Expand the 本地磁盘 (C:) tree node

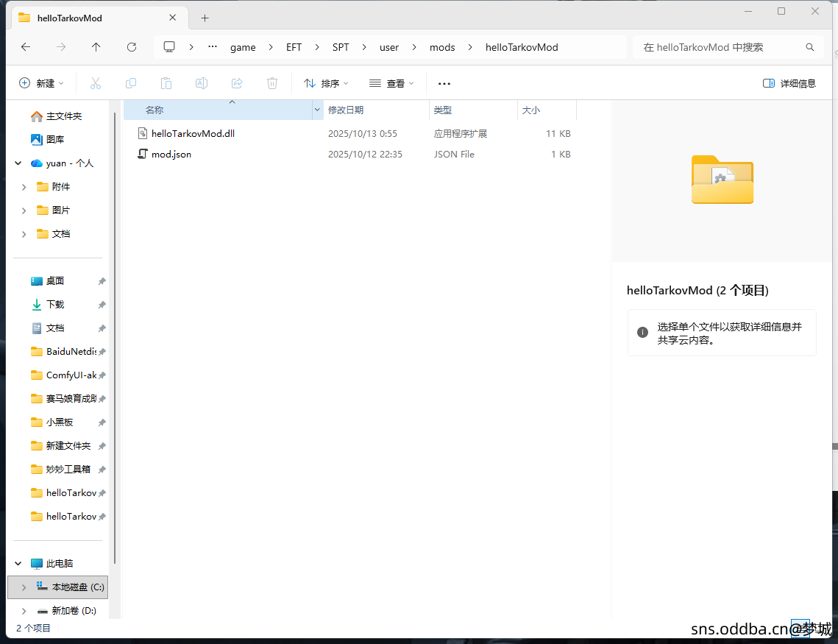point(24,587)
